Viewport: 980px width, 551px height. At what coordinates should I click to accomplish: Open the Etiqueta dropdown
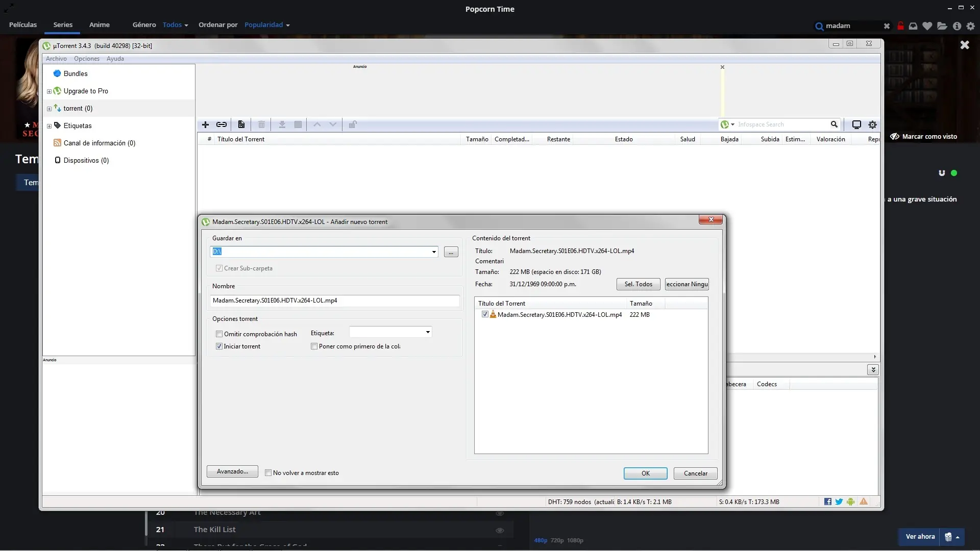click(x=428, y=332)
